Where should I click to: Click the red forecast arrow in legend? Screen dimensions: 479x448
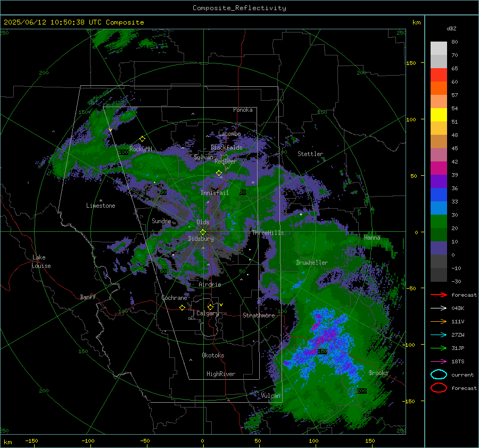click(439, 295)
